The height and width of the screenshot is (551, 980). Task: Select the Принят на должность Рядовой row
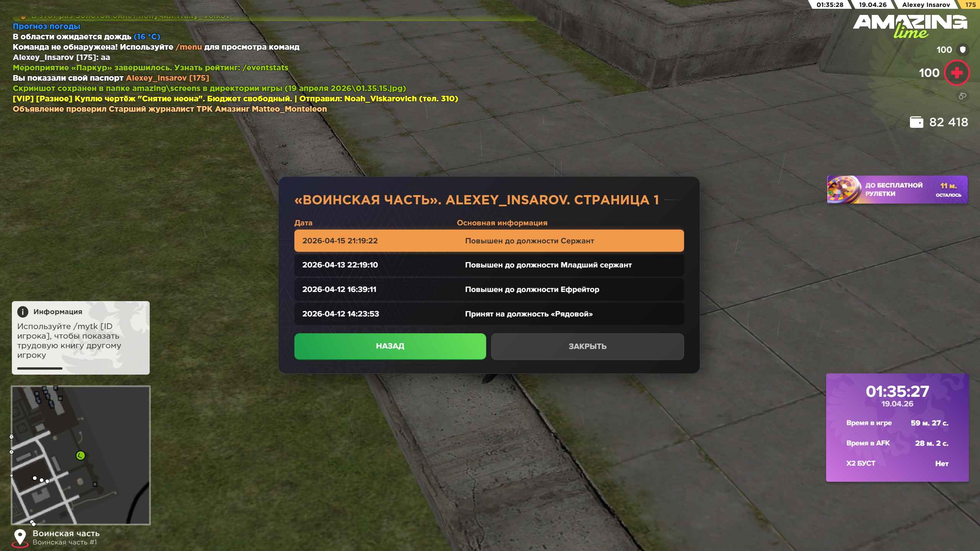488,314
